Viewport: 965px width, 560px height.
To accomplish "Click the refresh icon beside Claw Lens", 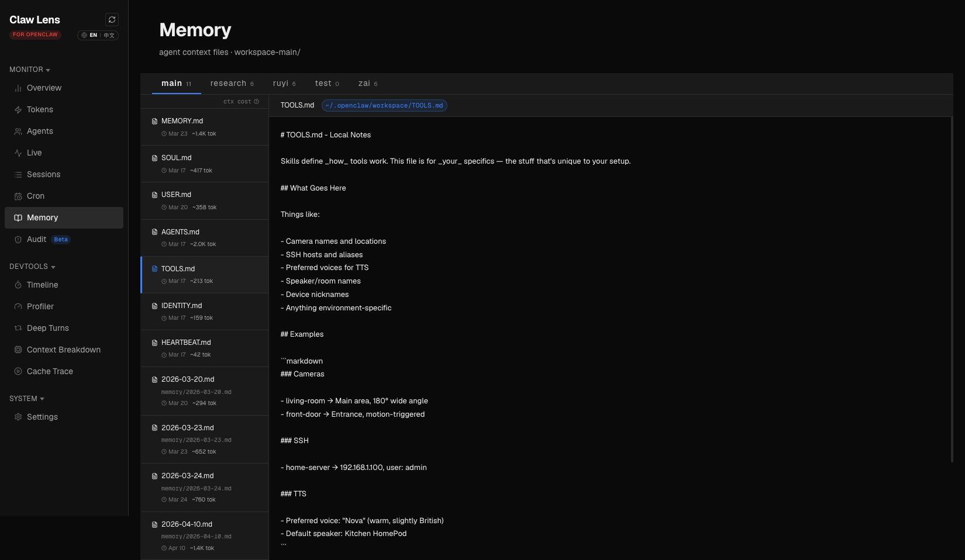I will coord(112,20).
